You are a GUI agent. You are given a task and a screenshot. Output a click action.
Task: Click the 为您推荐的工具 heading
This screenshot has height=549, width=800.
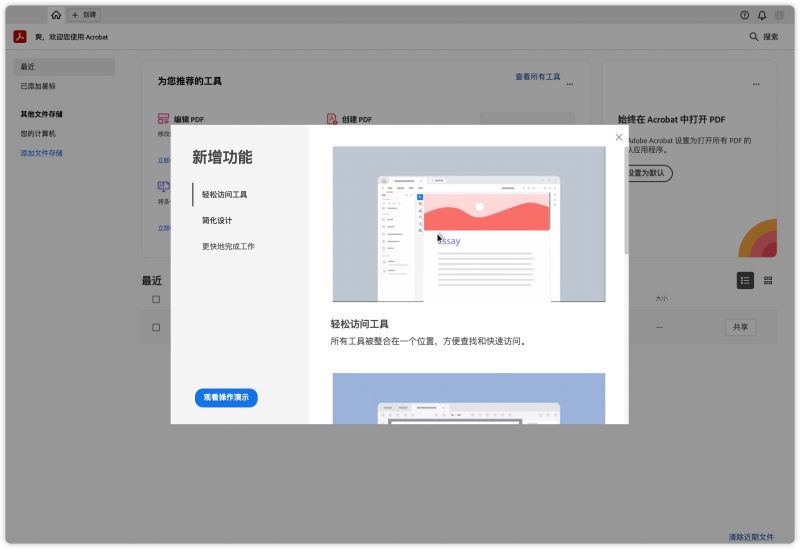189,81
